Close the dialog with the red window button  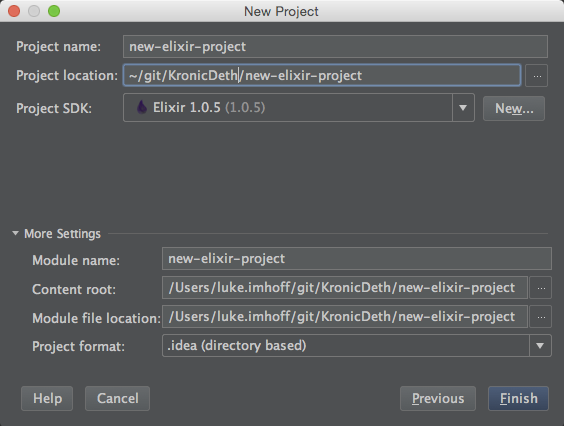point(14,11)
